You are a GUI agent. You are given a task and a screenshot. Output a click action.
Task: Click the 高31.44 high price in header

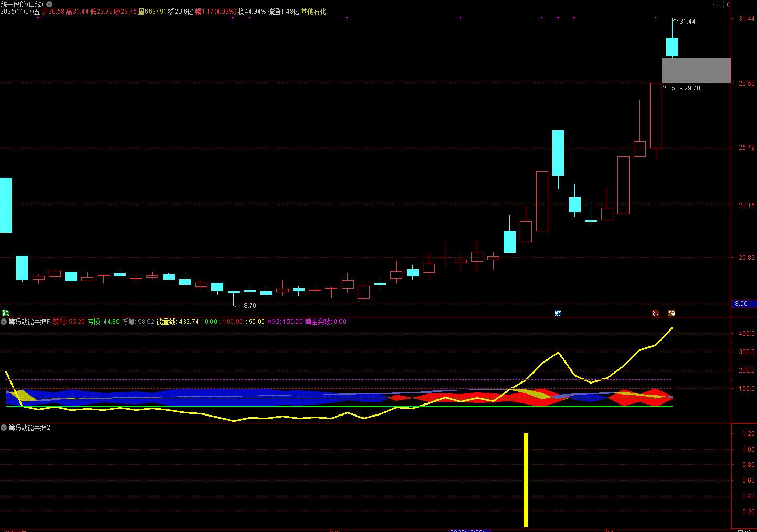[77, 12]
